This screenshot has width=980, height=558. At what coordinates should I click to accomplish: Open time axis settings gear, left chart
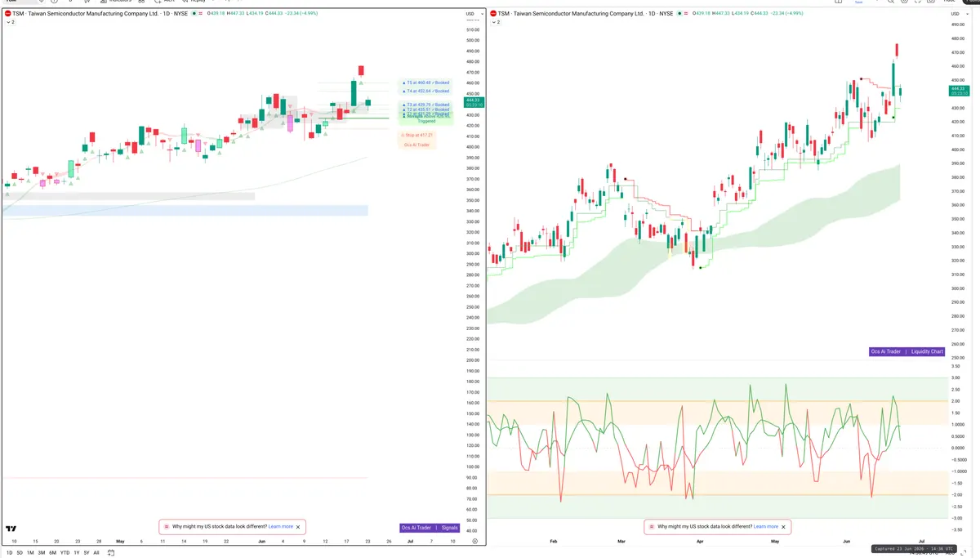(x=474, y=541)
